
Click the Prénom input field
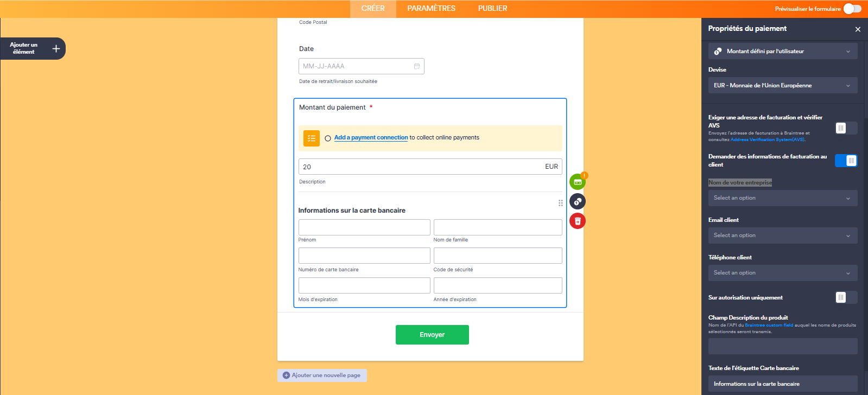click(364, 227)
